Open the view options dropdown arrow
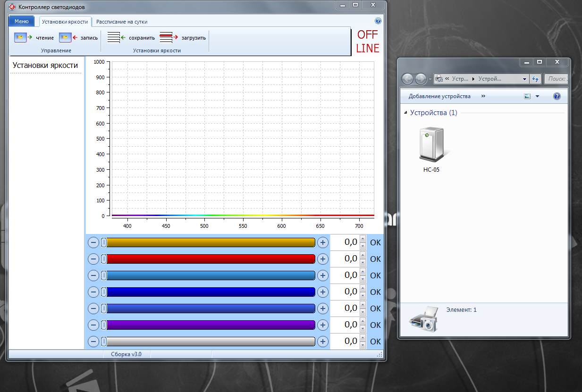 (x=537, y=96)
